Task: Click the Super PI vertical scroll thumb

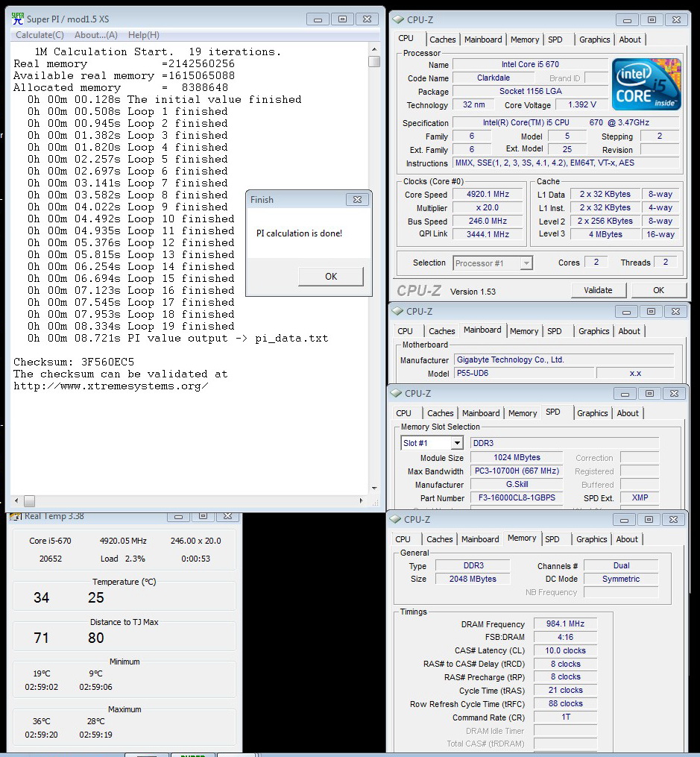Action: [x=374, y=61]
